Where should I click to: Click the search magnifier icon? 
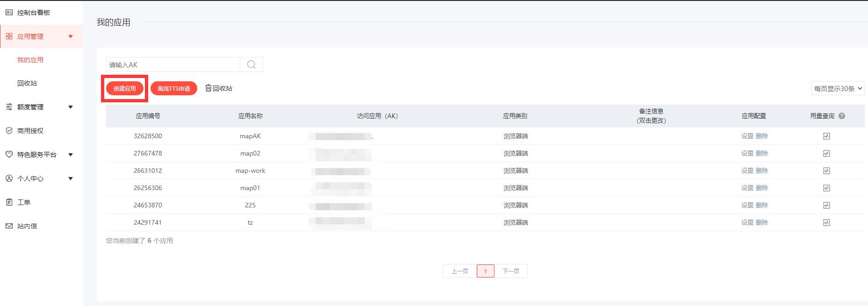251,64
